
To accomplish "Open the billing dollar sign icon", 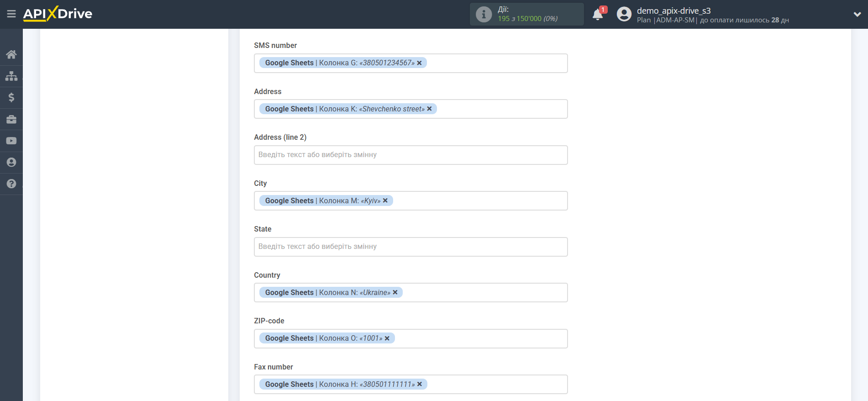I will point(11,97).
